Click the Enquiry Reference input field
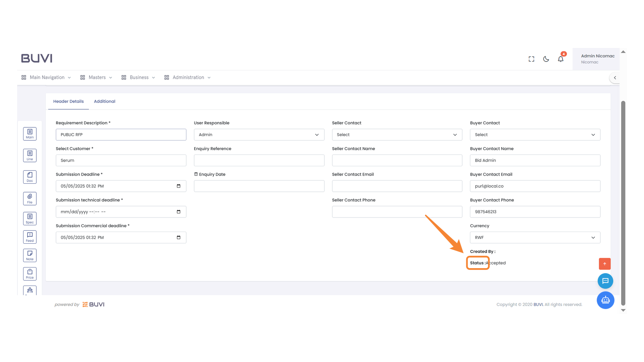The width and height of the screenshot is (644, 362). [x=259, y=160]
